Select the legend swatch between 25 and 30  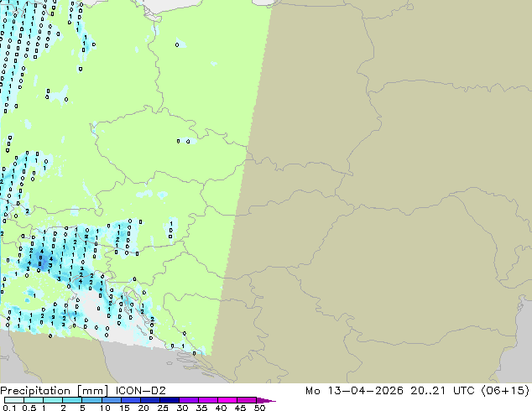169,400
